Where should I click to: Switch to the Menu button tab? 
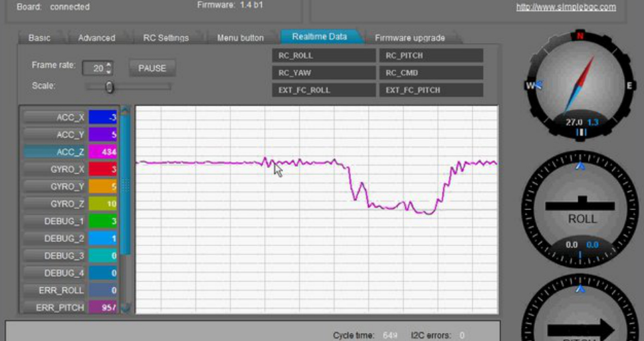click(x=241, y=38)
